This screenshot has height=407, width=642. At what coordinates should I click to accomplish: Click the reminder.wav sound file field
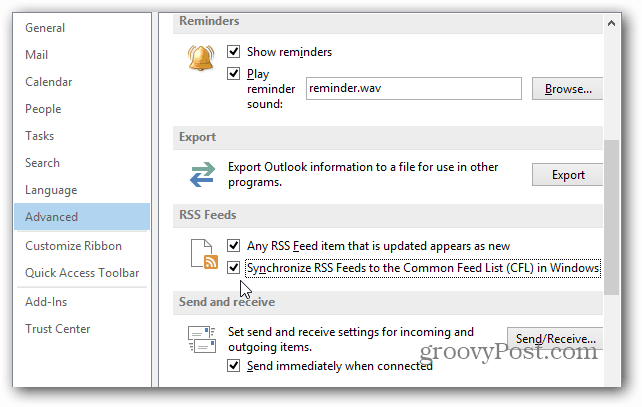(x=414, y=88)
